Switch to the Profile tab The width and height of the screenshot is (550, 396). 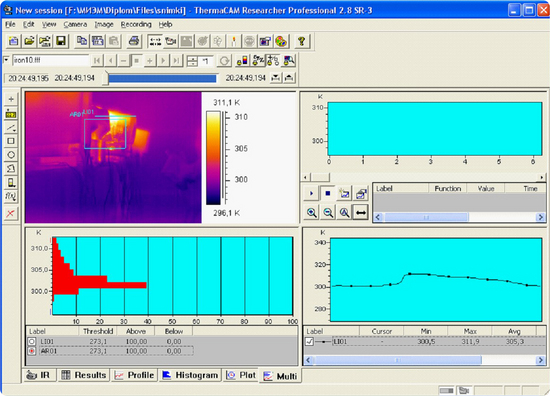click(x=134, y=375)
